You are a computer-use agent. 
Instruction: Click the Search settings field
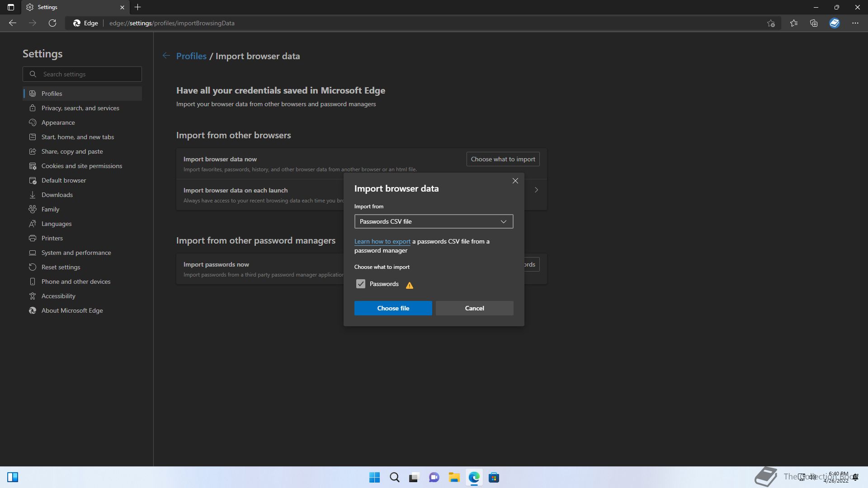pyautogui.click(x=82, y=74)
